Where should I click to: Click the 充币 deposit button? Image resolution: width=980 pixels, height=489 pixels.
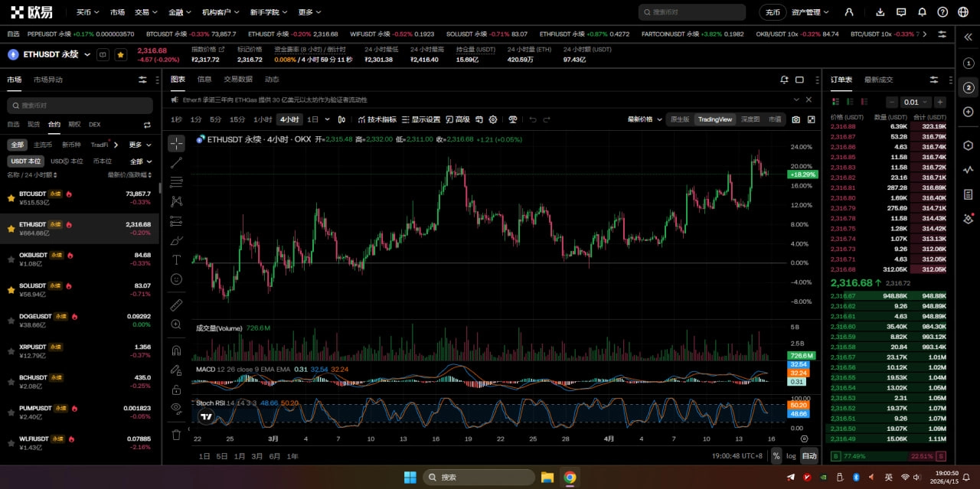tap(772, 12)
